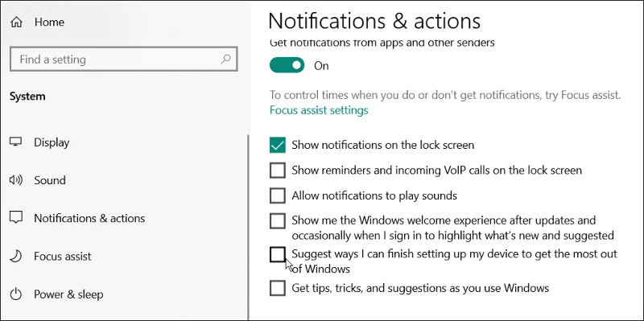644x321 pixels.
Task: Check Show reminders and incoming VoIP calls
Action: click(278, 171)
